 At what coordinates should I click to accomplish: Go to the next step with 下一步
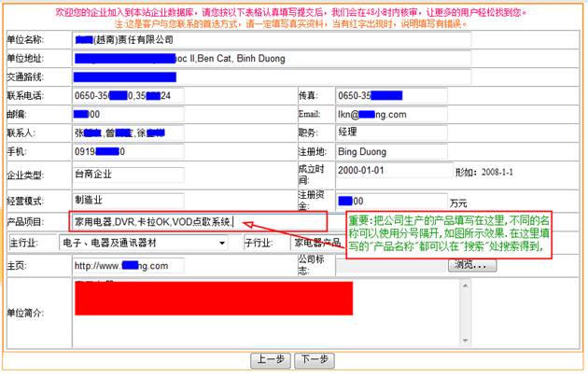pyautogui.click(x=313, y=360)
